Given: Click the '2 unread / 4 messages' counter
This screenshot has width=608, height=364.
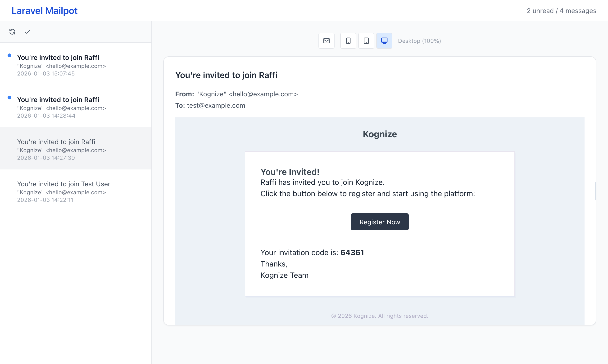Looking at the screenshot, I should tap(562, 11).
